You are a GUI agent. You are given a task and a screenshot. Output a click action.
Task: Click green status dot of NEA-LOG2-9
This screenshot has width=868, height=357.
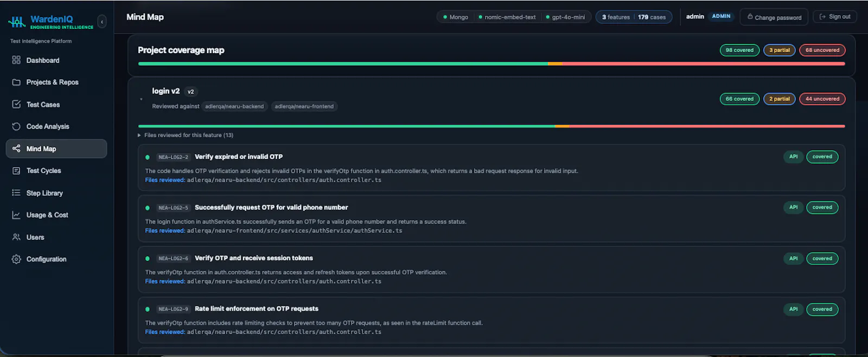tap(148, 309)
